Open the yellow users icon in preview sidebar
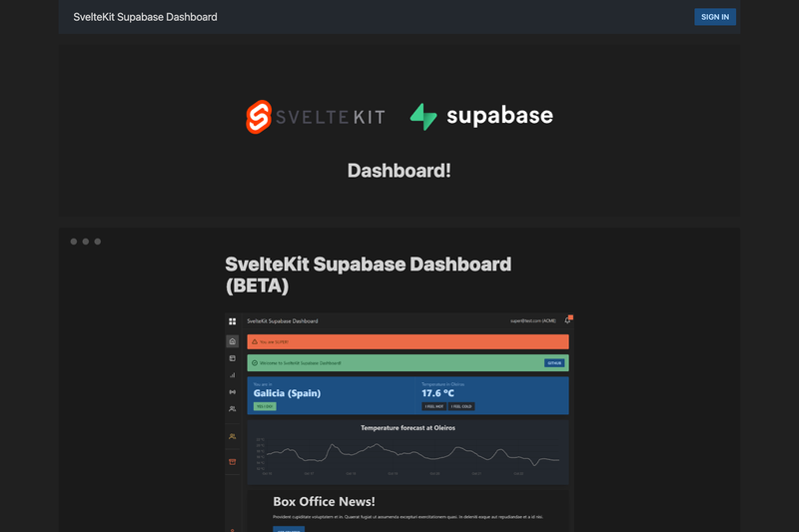The height and width of the screenshot is (532, 799). pos(233,436)
